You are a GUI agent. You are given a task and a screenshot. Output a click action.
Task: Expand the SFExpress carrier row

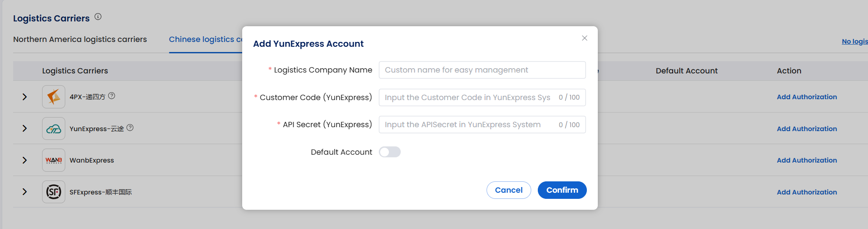25,192
